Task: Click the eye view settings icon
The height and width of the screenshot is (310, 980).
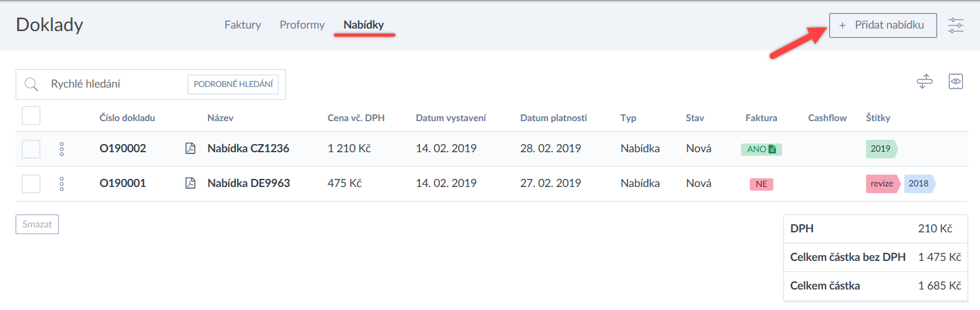Action: [x=955, y=81]
